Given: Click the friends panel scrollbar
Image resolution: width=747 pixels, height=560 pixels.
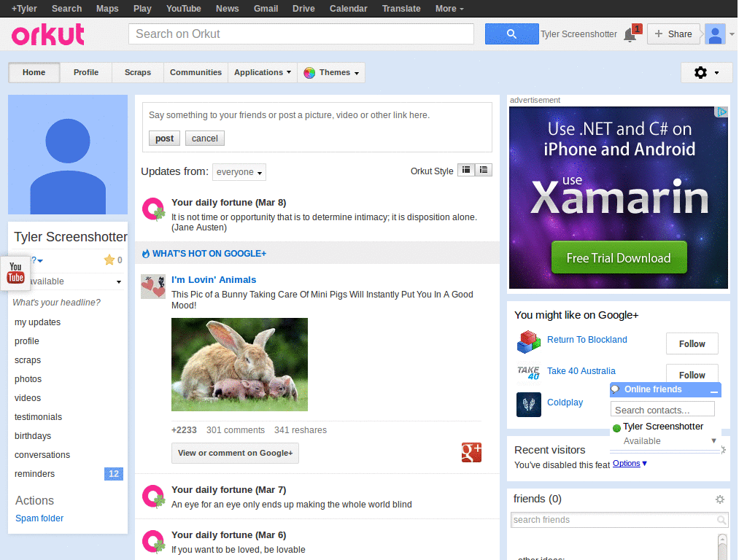Looking at the screenshot, I should coord(722,547).
